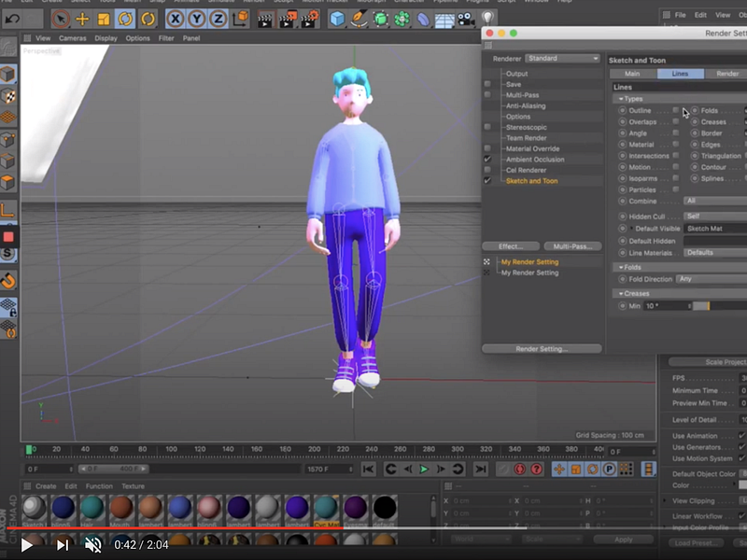The image size is (747, 560).
Task: Open the Renderer Standard dropdown
Action: tap(563, 58)
